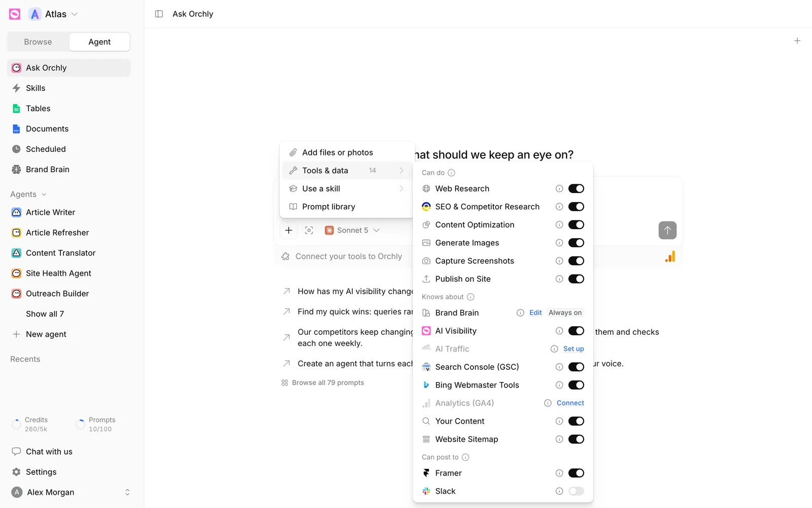Open Skills from the sidebar
This screenshot has height=508, width=812.
[69, 88]
